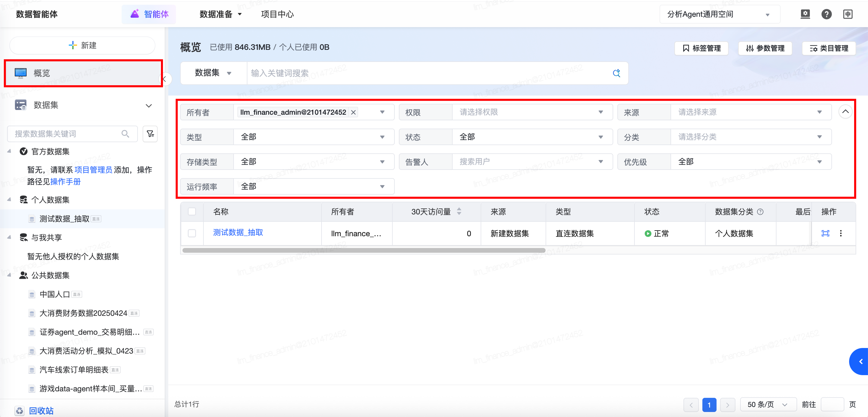This screenshot has height=417, width=868.
Task: Collapse the filter panel with up chevron
Action: click(846, 111)
